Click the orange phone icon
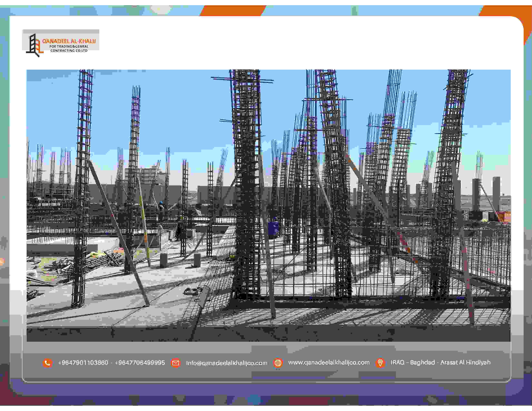The width and height of the screenshot is (532, 411). pos(48,363)
